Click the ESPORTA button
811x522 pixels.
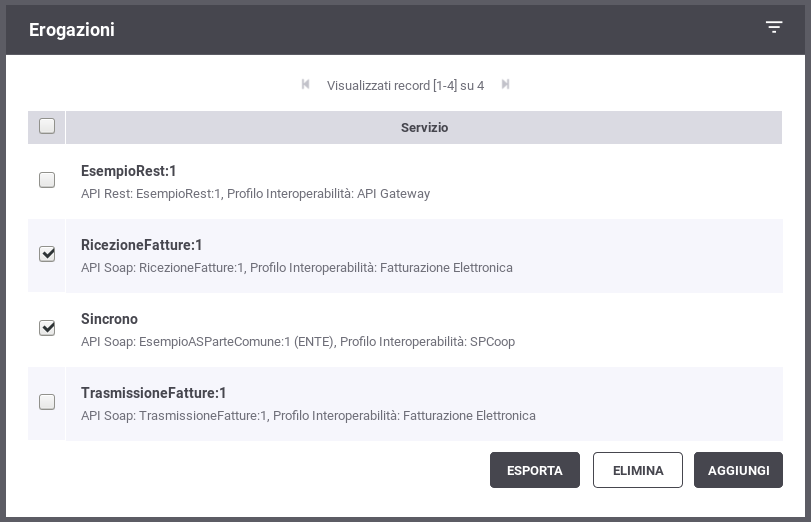[535, 470]
